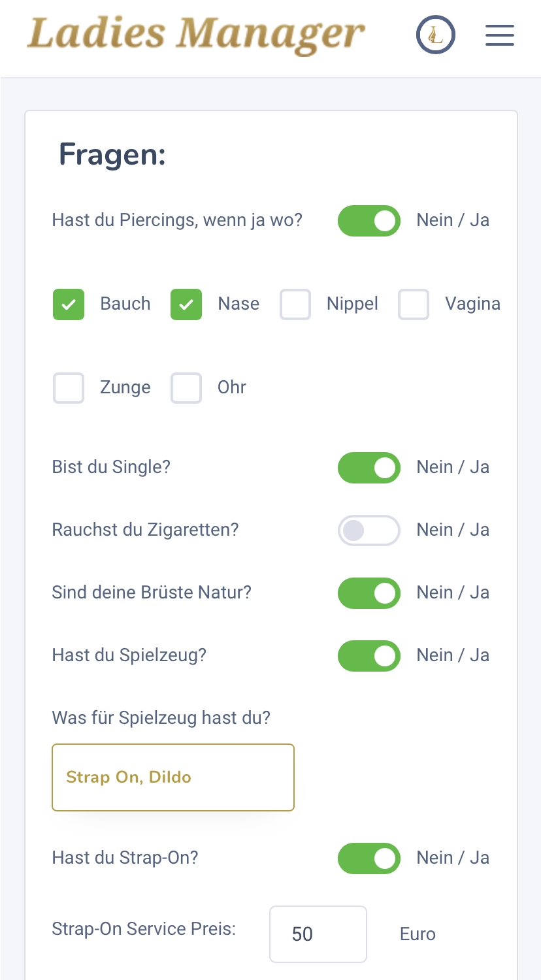Click the Strap-On Service Preis field

(x=318, y=934)
